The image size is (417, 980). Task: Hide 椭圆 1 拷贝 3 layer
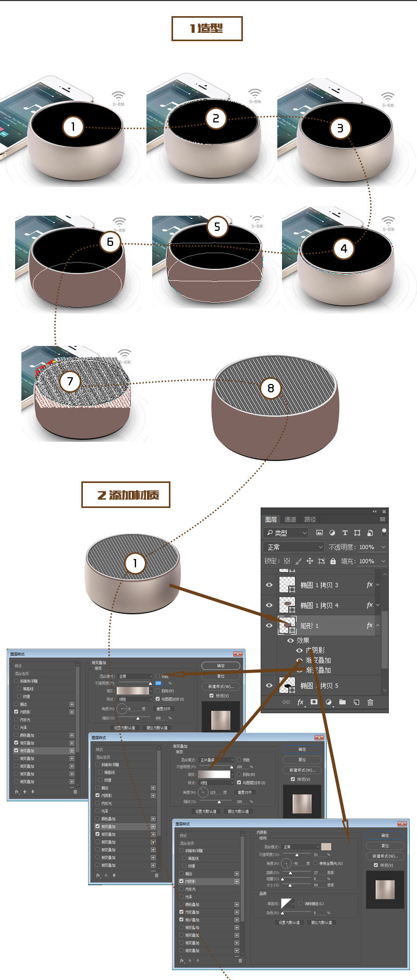(269, 585)
